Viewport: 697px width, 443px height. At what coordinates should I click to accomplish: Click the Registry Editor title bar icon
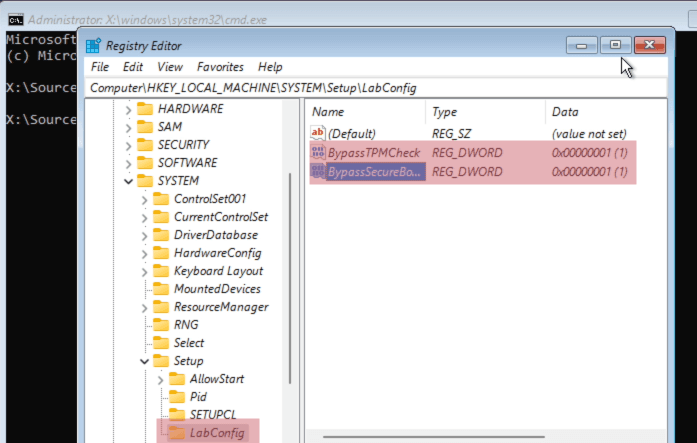(x=93, y=46)
